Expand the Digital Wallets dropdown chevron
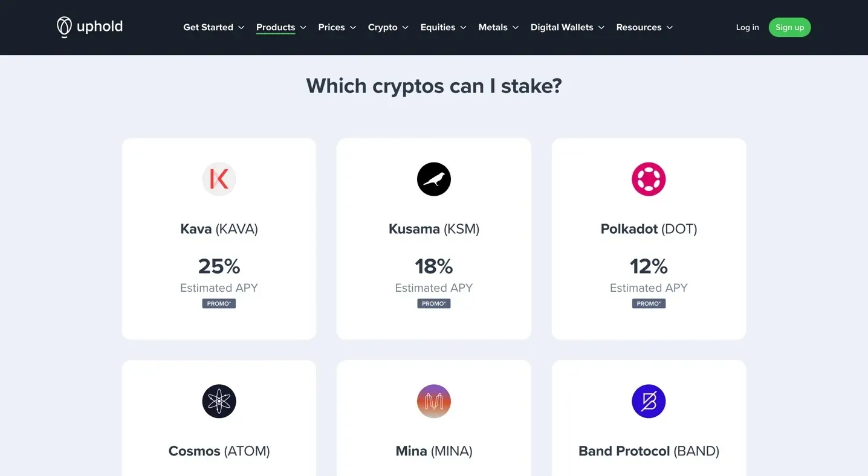 (x=601, y=28)
